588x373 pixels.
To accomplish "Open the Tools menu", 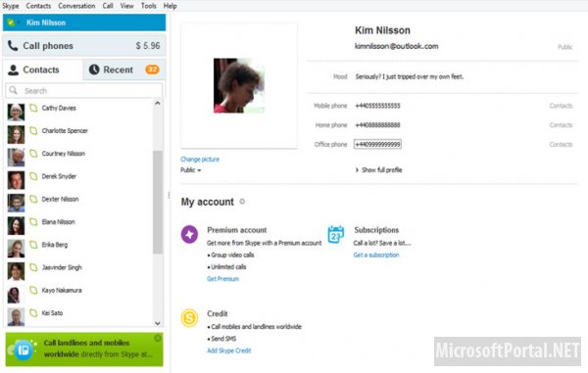I will pos(149,6).
